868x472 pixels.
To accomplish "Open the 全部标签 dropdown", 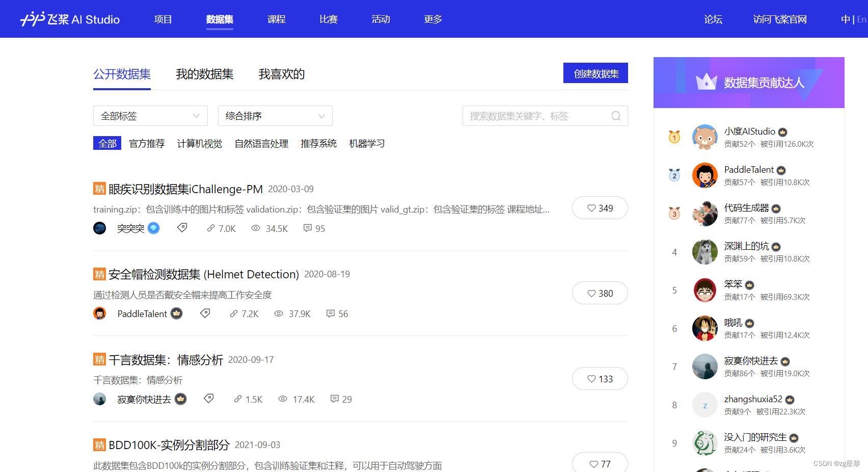I will pyautogui.click(x=150, y=116).
